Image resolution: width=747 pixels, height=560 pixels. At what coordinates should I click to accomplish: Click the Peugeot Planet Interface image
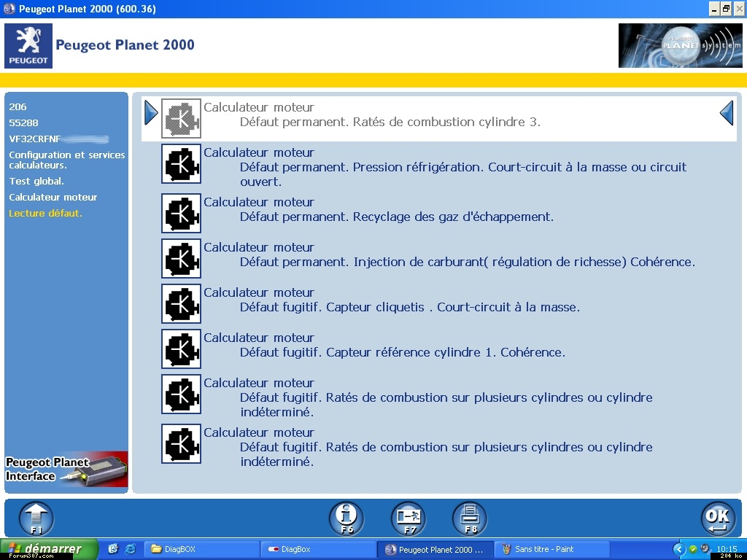[66, 470]
